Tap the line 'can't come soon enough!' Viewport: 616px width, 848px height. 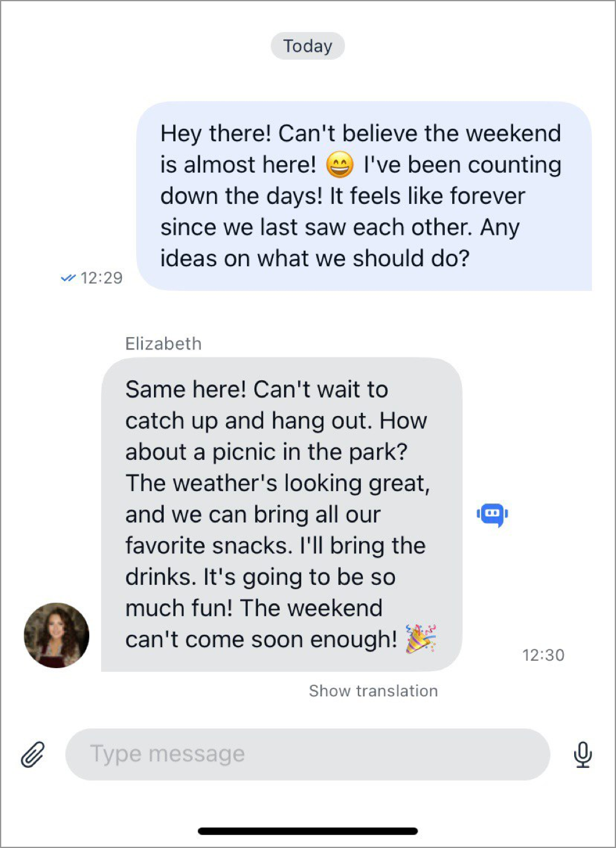[x=261, y=639]
